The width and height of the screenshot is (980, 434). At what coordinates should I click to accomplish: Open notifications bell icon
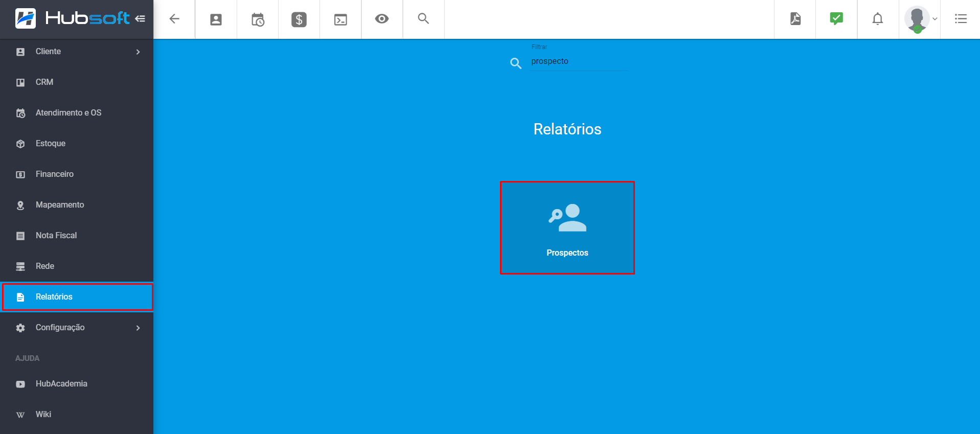pyautogui.click(x=878, y=19)
